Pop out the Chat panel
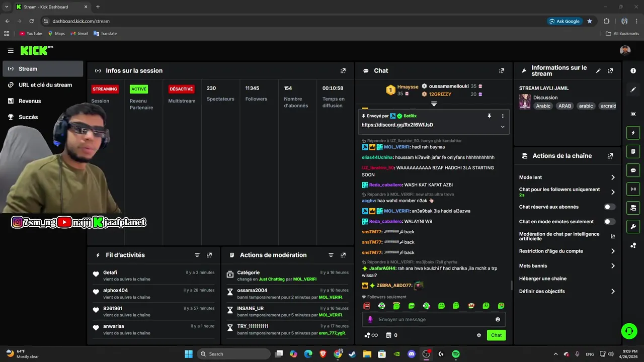This screenshot has width=644, height=362. click(x=502, y=71)
